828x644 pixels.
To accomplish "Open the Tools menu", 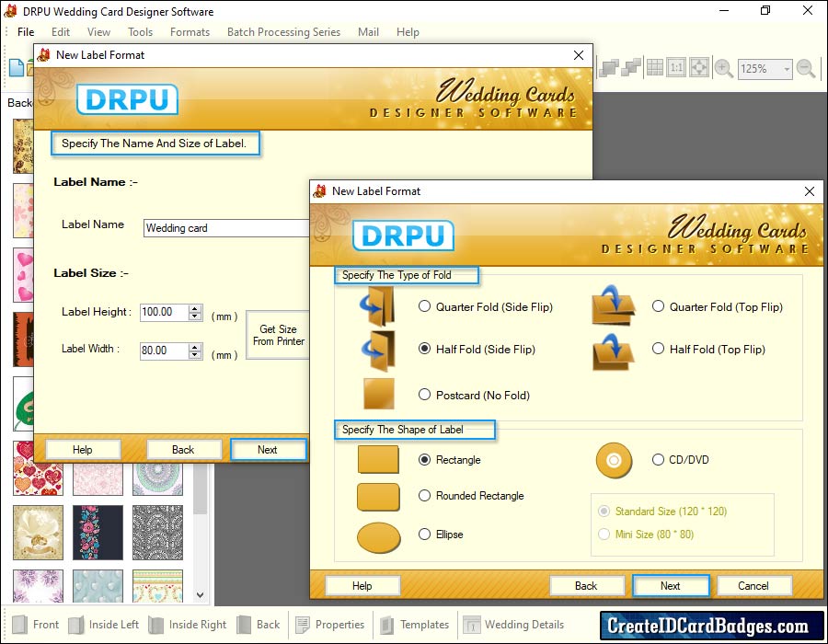I will (140, 32).
